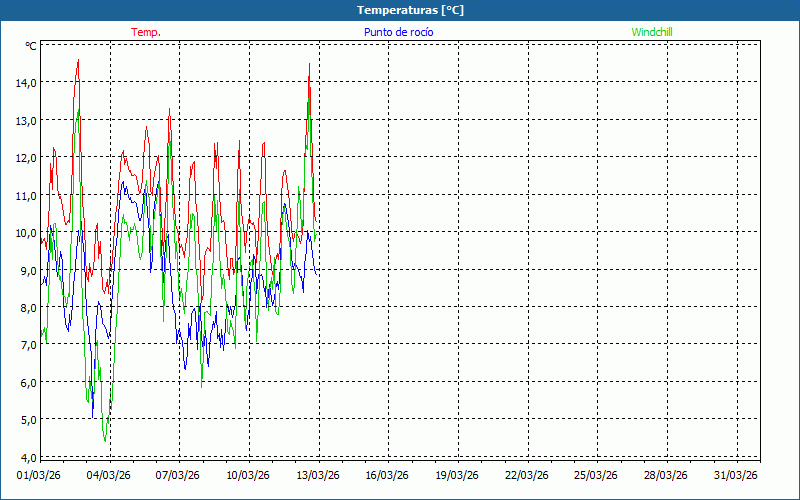
Task: Pick the 07/03/26 date on the x-axis
Action: [178, 475]
